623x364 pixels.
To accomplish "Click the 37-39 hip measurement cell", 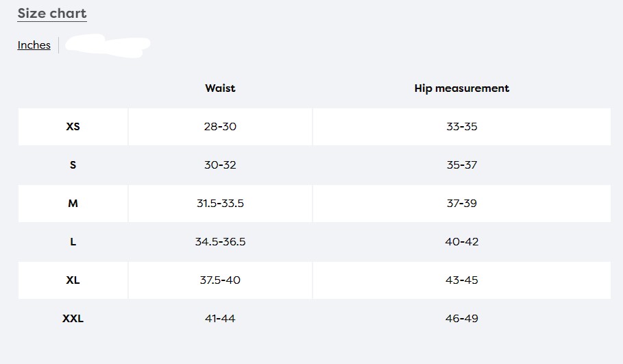I will pyautogui.click(x=461, y=204).
